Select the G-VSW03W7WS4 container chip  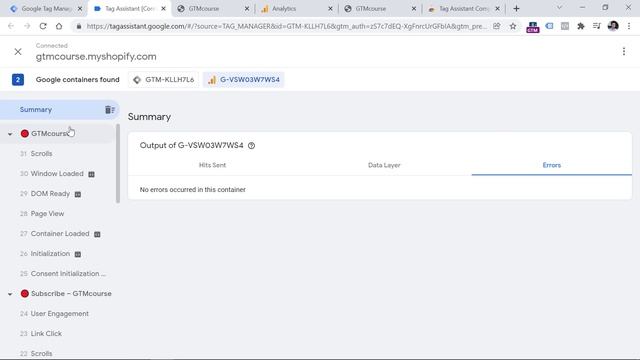click(x=244, y=80)
